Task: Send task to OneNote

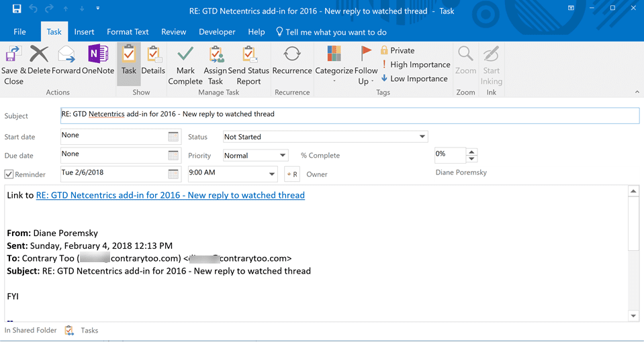Action: click(98, 61)
